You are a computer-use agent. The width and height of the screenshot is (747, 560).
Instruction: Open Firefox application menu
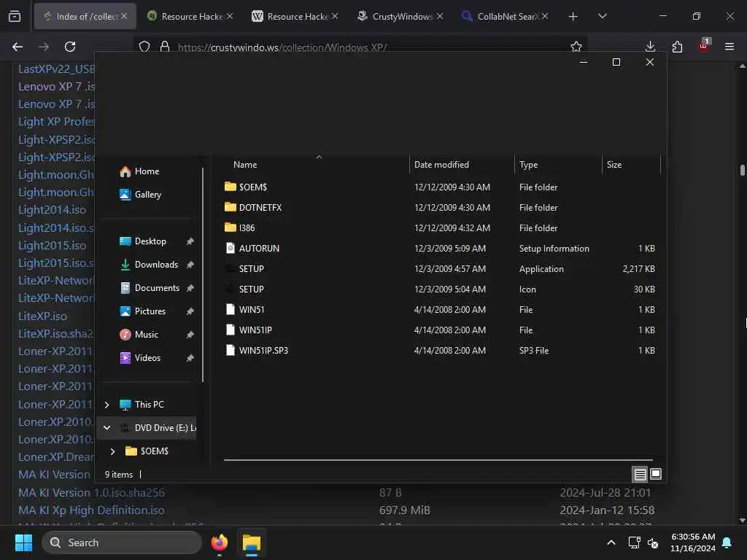(x=729, y=47)
